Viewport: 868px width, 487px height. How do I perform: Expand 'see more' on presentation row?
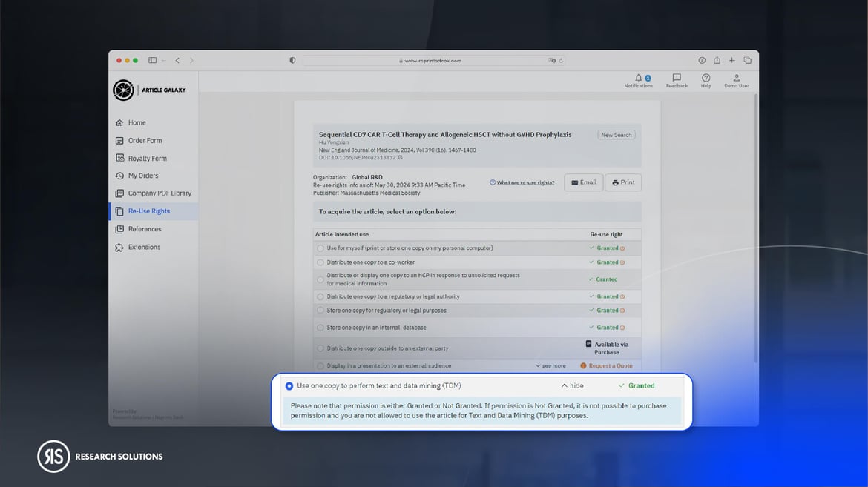tap(550, 366)
